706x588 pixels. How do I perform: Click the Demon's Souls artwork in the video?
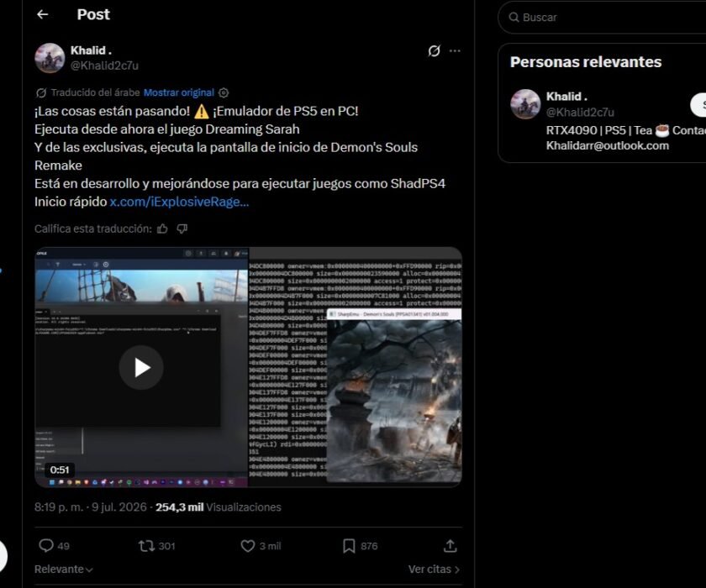tap(394, 401)
